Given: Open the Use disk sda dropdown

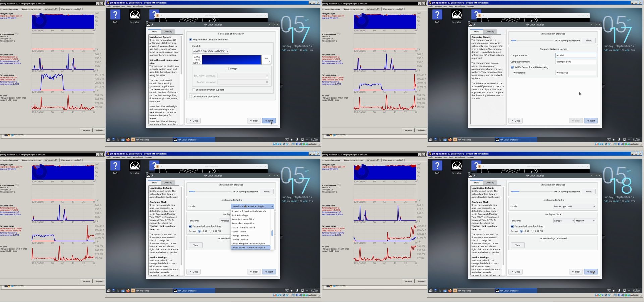Looking at the screenshot, I should coord(210,51).
